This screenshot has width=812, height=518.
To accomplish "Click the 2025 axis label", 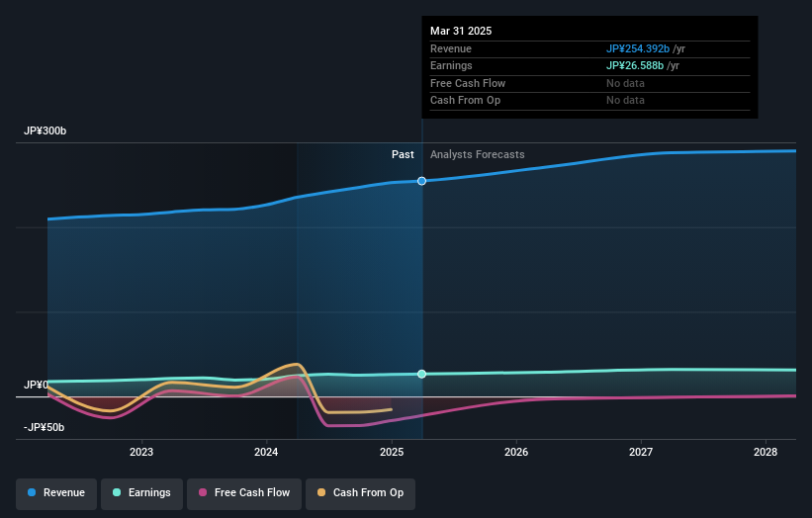I will click(x=392, y=453).
